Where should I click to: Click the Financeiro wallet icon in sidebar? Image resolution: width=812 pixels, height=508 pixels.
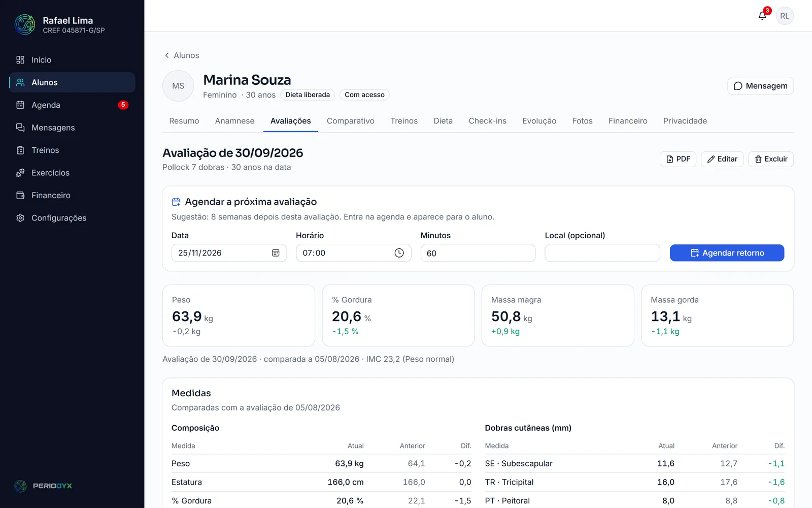coord(20,196)
